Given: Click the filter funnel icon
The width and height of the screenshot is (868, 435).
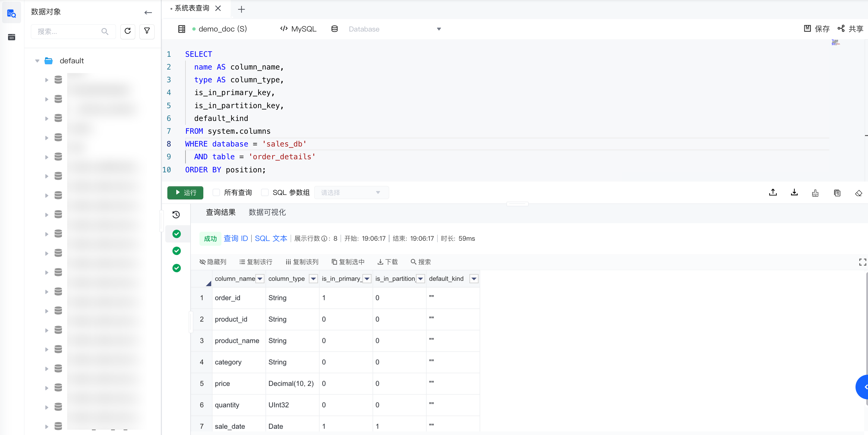Looking at the screenshot, I should (147, 31).
